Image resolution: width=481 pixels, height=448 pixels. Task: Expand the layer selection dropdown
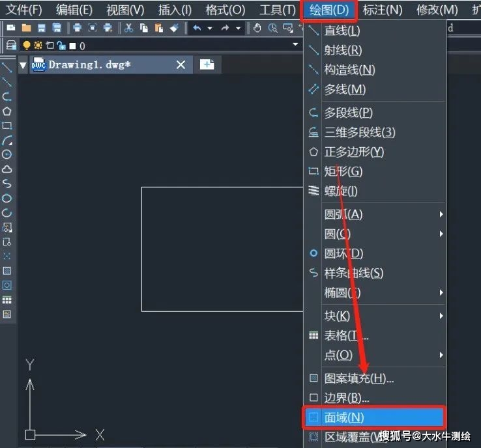point(295,44)
